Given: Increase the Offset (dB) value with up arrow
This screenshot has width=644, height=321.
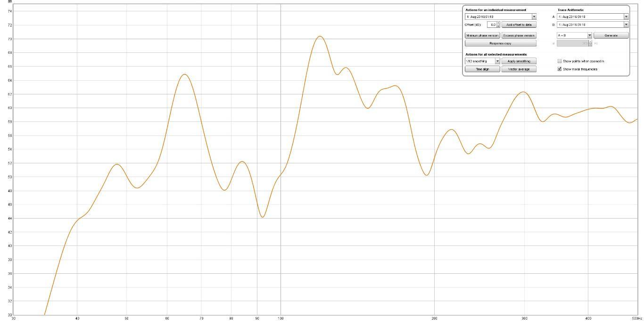Looking at the screenshot, I should click(498, 23).
